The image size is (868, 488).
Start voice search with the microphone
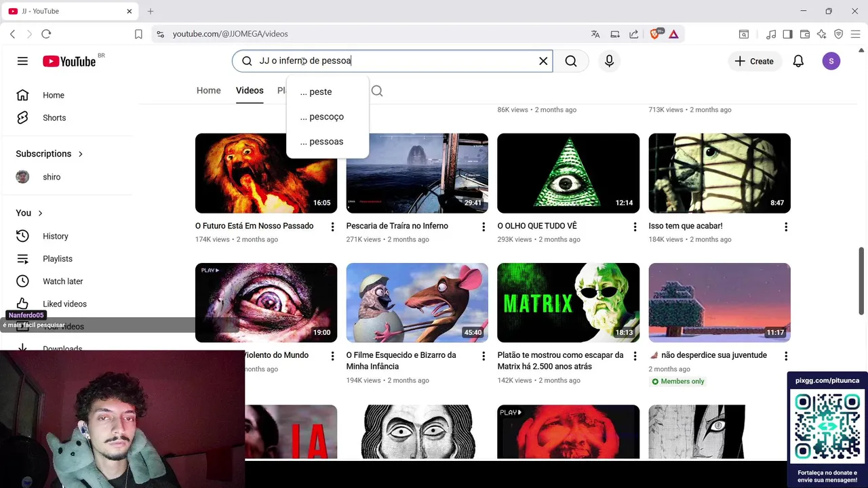[609, 61]
